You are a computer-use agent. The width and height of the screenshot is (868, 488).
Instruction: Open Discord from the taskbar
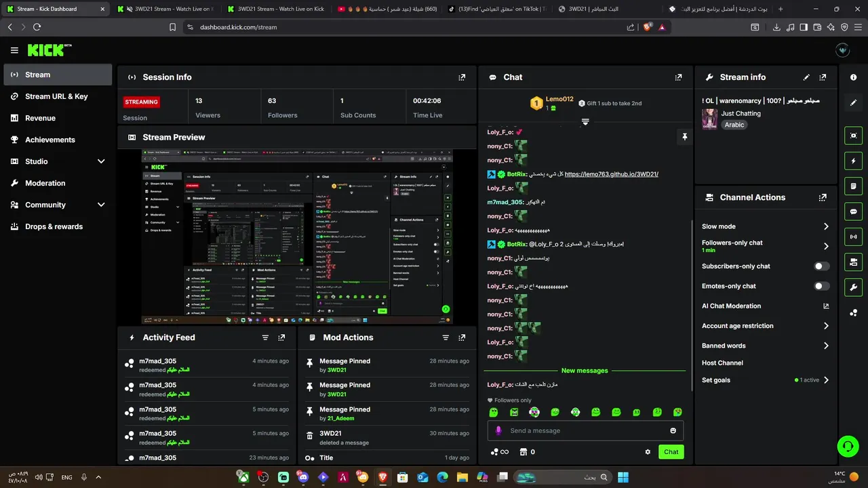[x=303, y=477]
